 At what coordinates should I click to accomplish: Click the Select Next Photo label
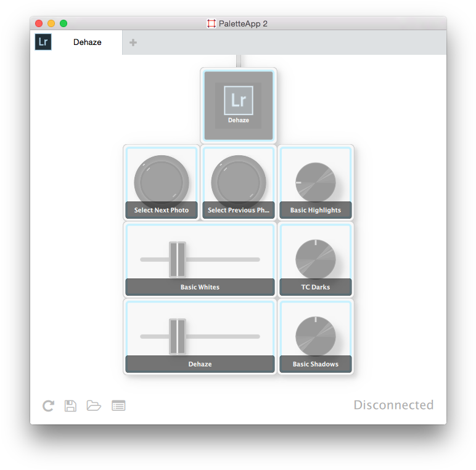point(162,210)
